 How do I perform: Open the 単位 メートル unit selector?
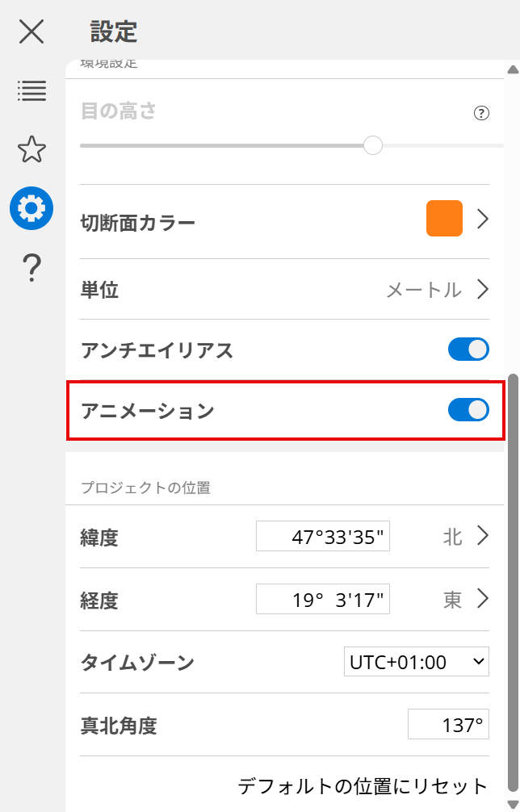tap(436, 290)
